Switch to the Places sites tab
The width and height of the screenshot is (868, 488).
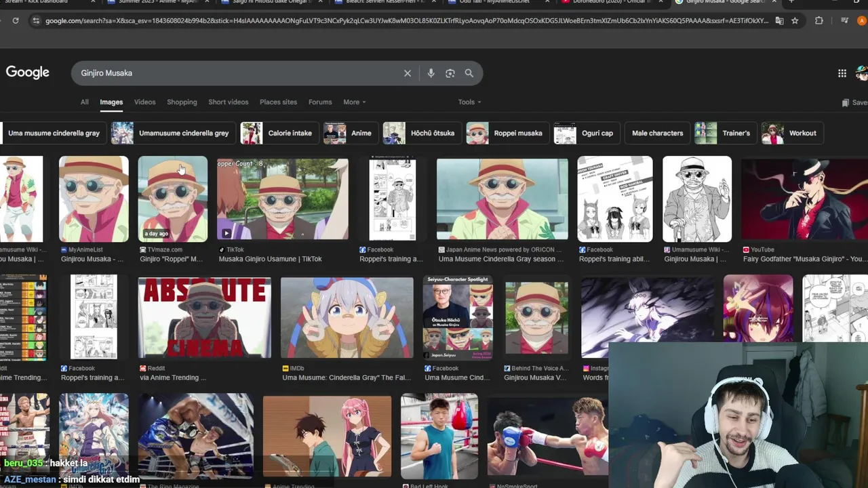coord(278,102)
